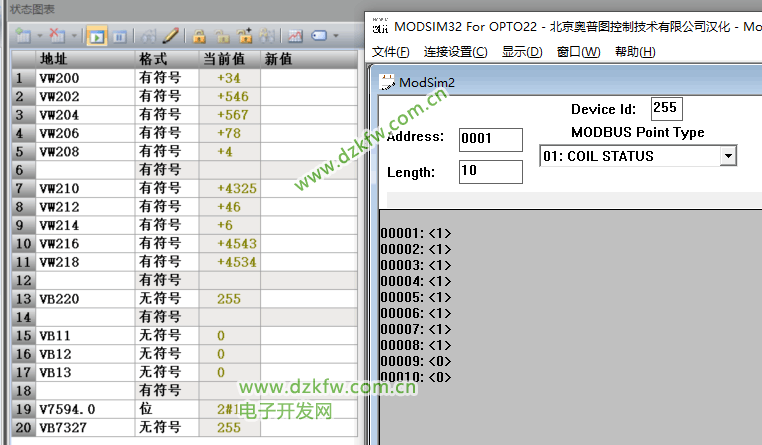Viewport: 762px width, 445px height.
Task: Select the VW200 address cell
Action: point(85,78)
